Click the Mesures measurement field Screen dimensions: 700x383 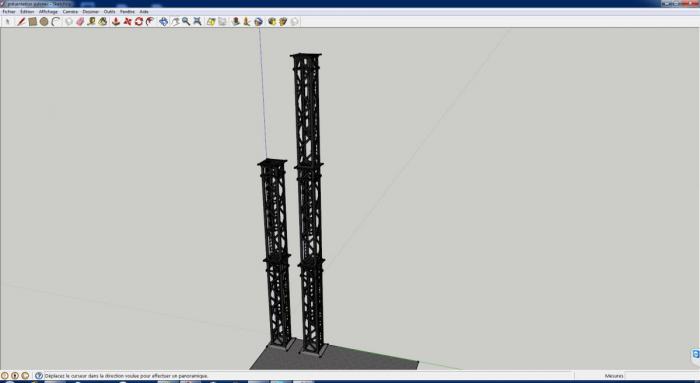(662, 376)
